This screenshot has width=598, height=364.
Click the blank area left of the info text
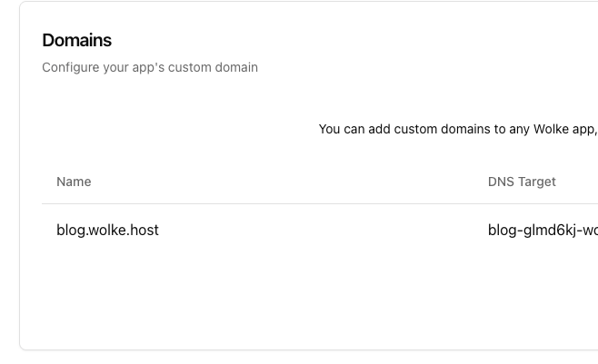(x=173, y=129)
